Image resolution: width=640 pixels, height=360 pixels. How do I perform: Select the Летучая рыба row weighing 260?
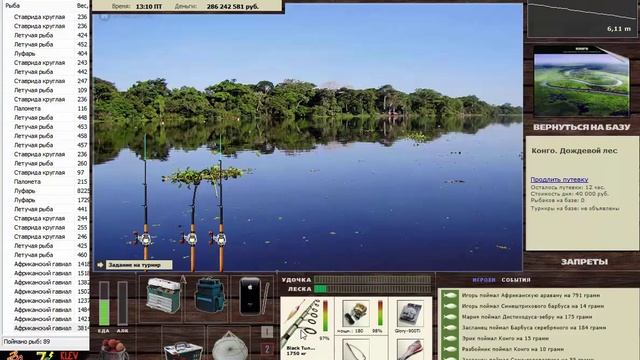pos(46,163)
